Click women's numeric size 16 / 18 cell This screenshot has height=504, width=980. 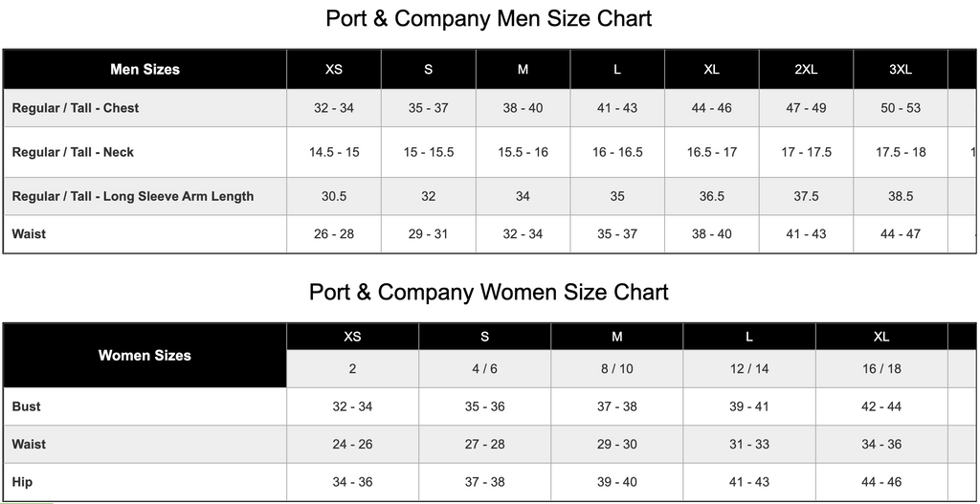(x=881, y=368)
